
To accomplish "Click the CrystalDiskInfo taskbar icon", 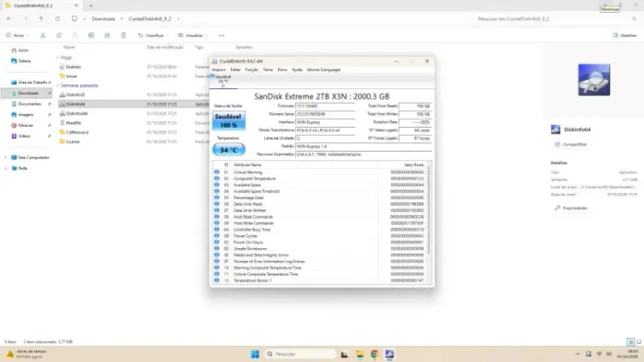I will 389,355.
